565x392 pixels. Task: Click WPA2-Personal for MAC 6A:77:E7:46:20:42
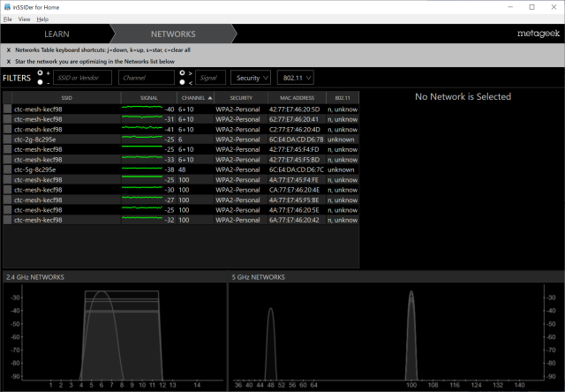pyautogui.click(x=237, y=220)
